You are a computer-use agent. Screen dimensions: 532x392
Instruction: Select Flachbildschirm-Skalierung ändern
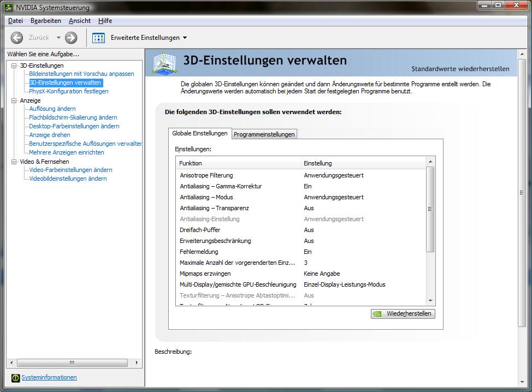[x=73, y=117]
